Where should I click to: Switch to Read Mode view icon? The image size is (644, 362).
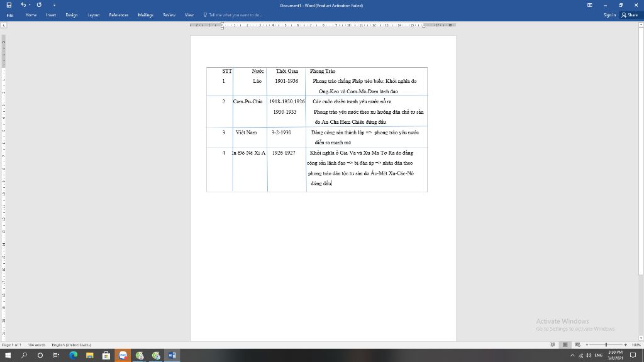[x=553, y=344]
